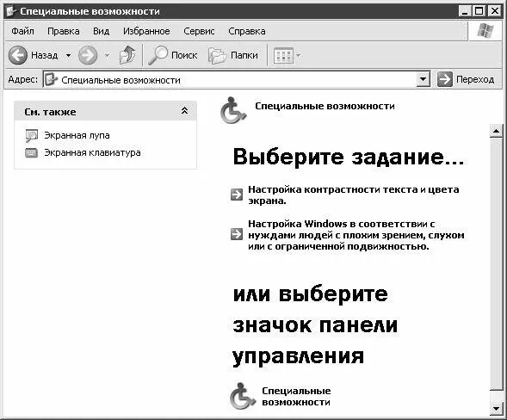Open Forward history dropdown arrow
507x420 pixels.
click(x=107, y=56)
